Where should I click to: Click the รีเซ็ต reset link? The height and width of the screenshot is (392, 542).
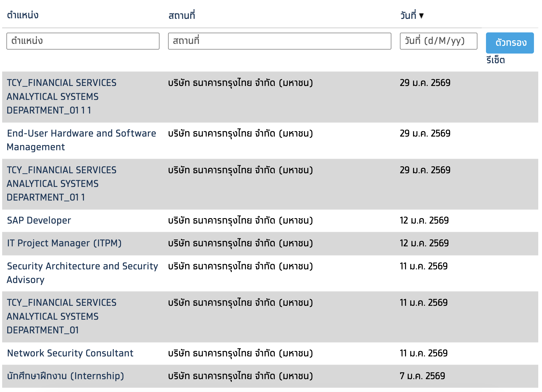(x=495, y=60)
